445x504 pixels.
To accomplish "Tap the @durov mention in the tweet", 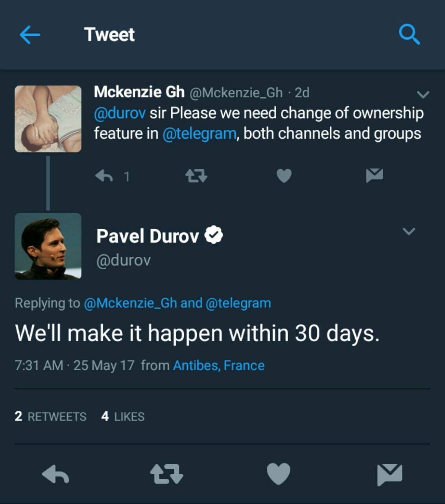I will click(120, 113).
